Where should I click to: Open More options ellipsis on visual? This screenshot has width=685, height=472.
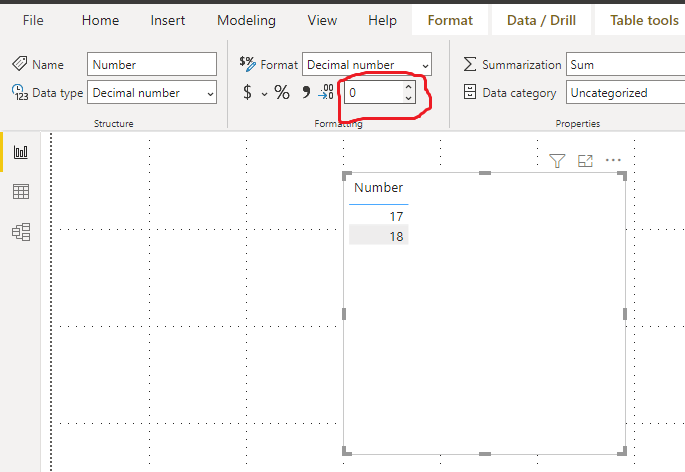point(613,160)
